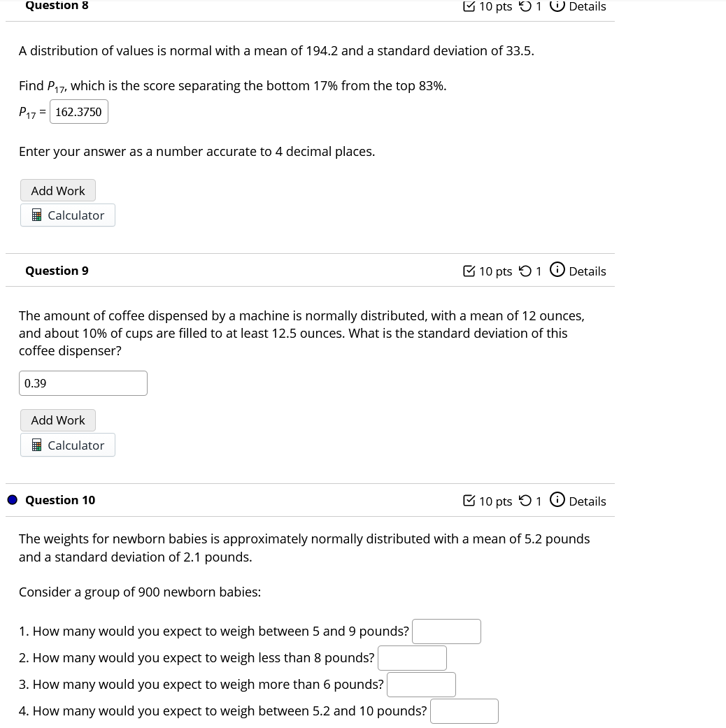Click the checkmark icon beside Question 10's 10 pts

(469, 501)
